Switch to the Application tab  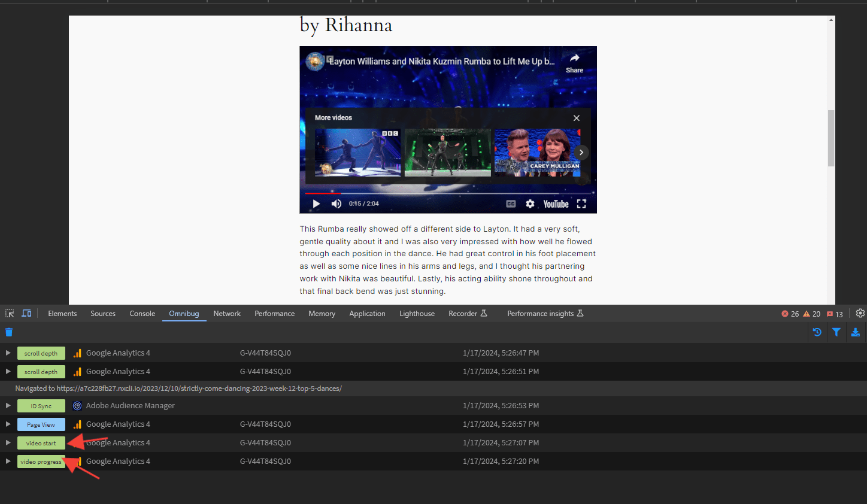(x=368, y=314)
